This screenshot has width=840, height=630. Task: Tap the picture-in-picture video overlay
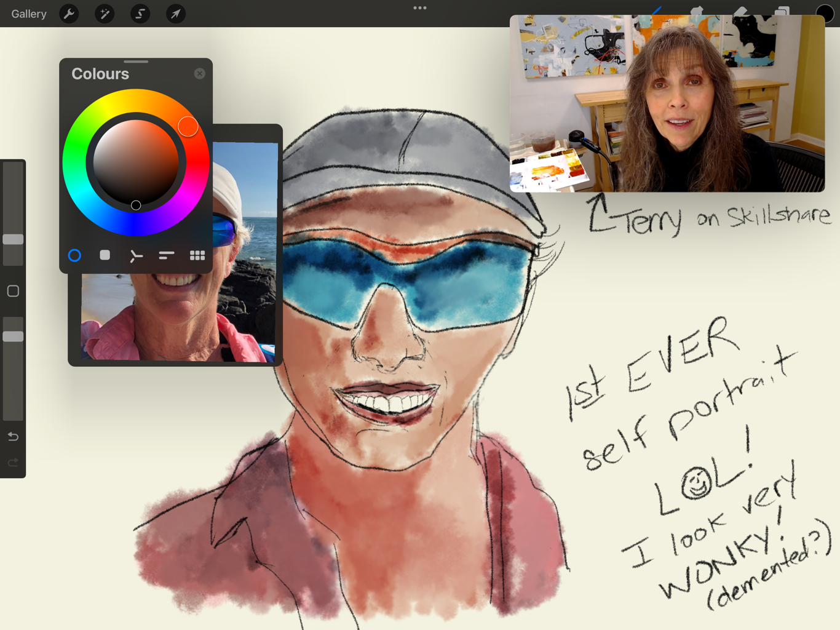click(667, 103)
